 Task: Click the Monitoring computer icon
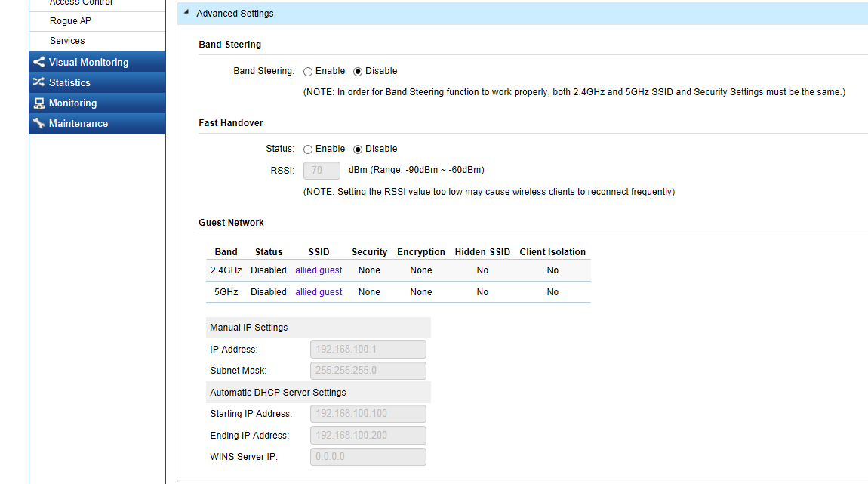39,103
